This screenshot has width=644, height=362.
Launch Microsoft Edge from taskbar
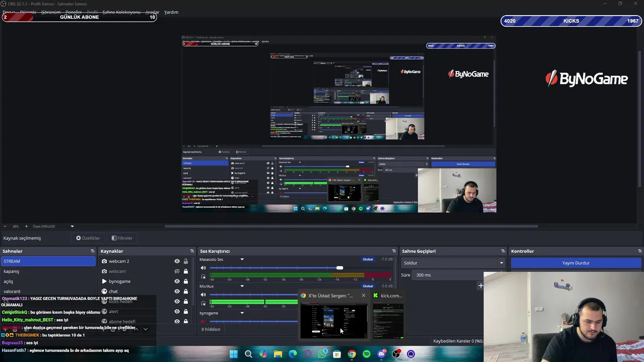click(x=293, y=354)
